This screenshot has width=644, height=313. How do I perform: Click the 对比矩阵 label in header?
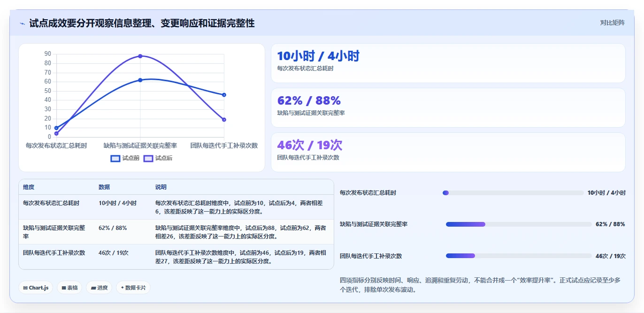[612, 23]
